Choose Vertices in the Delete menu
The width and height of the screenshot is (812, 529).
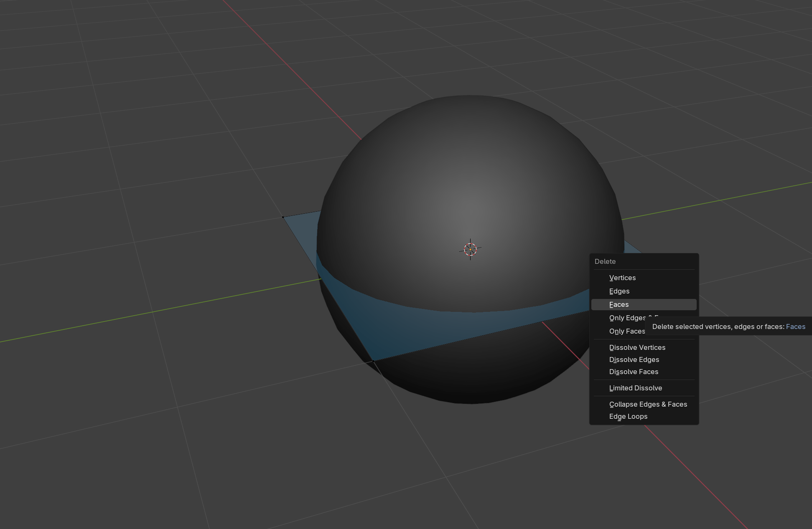[622, 278]
